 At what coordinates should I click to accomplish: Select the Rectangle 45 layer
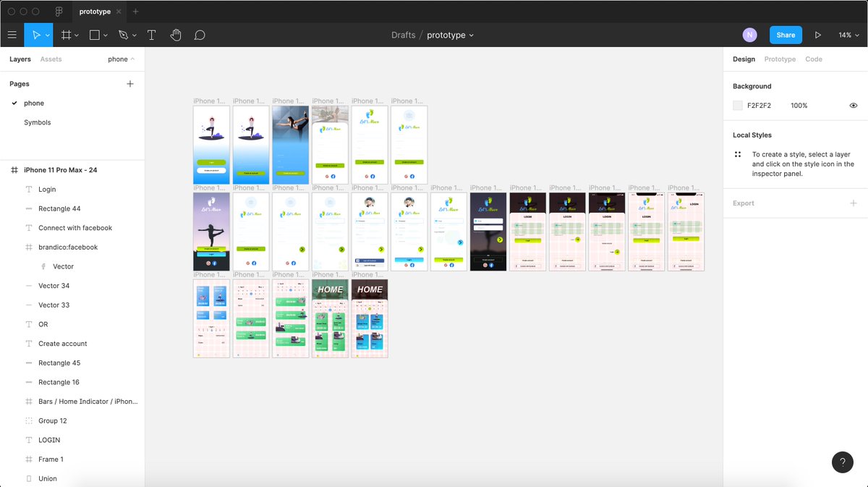click(x=59, y=363)
